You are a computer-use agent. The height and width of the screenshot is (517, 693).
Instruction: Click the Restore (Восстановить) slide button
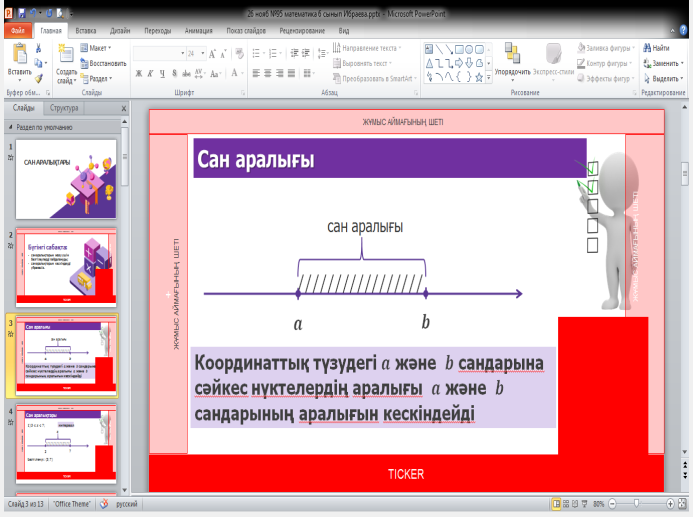[x=106, y=62]
